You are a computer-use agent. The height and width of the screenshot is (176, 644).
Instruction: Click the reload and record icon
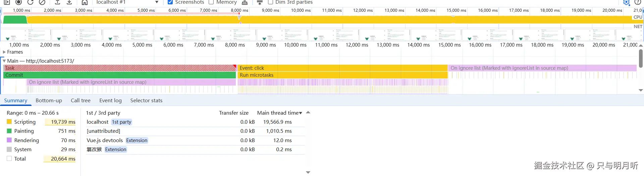31,2
